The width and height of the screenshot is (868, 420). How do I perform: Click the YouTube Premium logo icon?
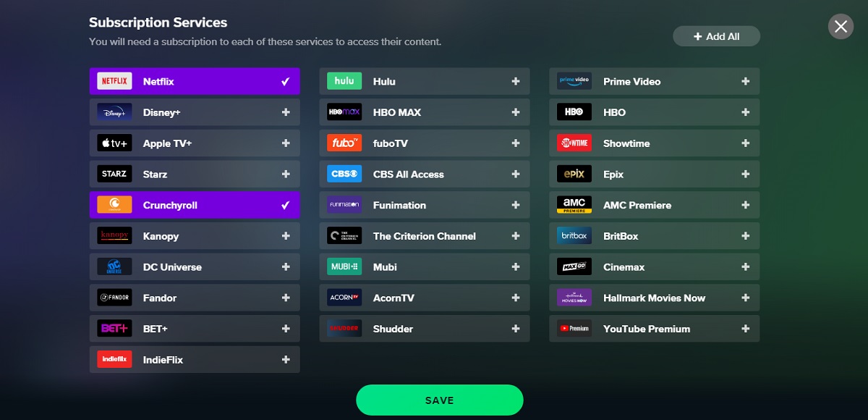click(x=574, y=329)
